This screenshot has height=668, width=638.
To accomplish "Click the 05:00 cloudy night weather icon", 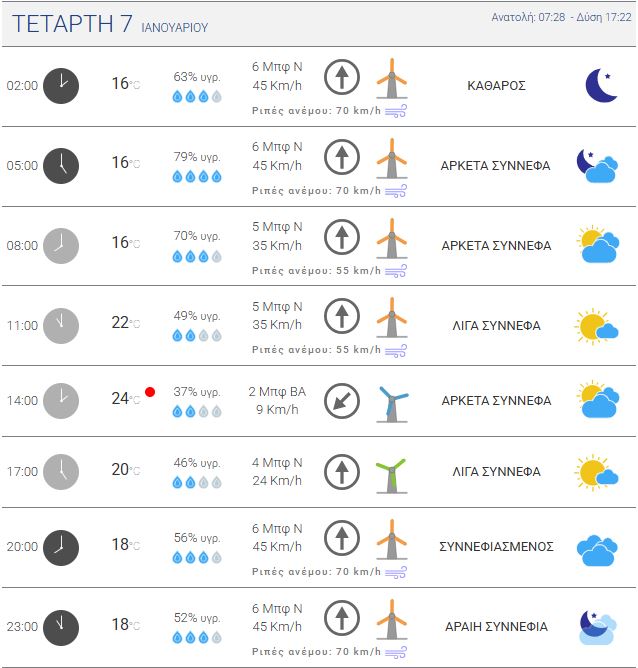I will [597, 165].
